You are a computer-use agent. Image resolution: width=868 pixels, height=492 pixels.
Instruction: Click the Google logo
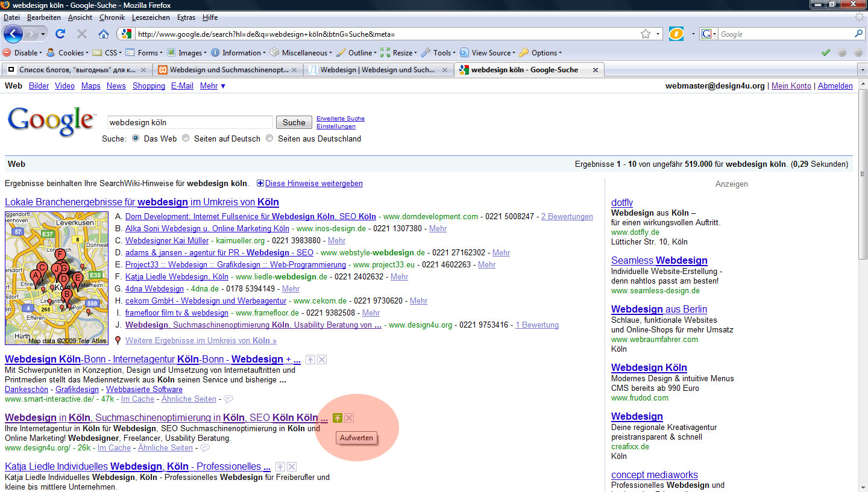(x=51, y=123)
